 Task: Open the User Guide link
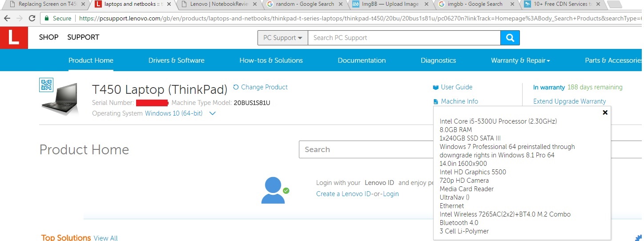tap(457, 87)
